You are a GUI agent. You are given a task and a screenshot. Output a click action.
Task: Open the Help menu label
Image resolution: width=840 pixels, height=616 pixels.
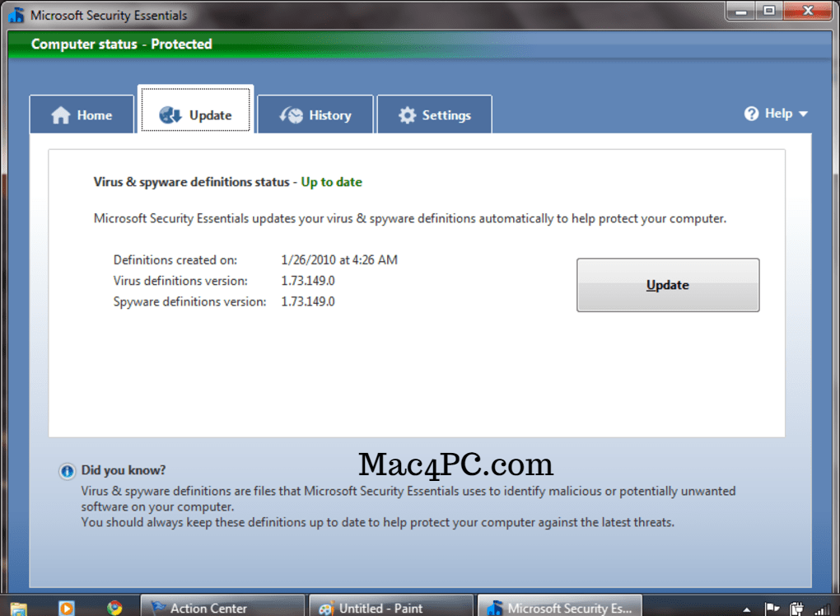(778, 114)
